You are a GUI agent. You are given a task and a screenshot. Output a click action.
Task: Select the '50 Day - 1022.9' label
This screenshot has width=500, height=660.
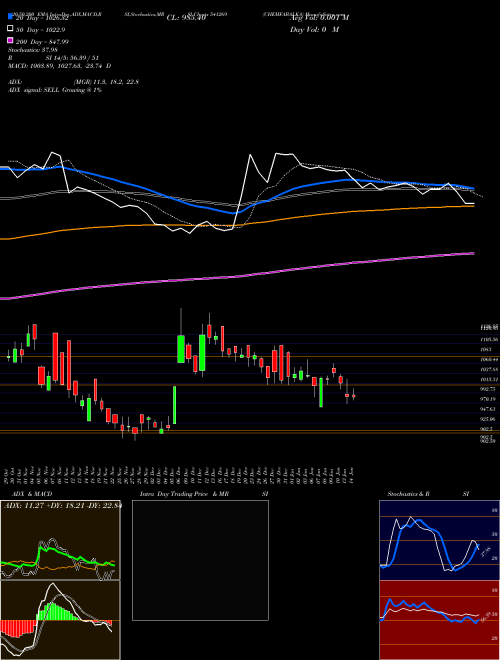(x=41, y=30)
